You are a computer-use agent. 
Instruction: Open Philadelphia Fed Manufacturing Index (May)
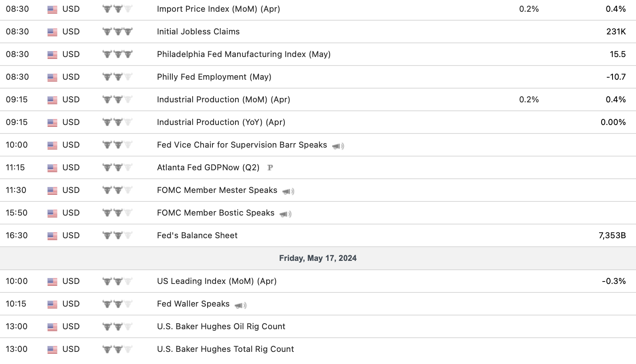tap(244, 54)
